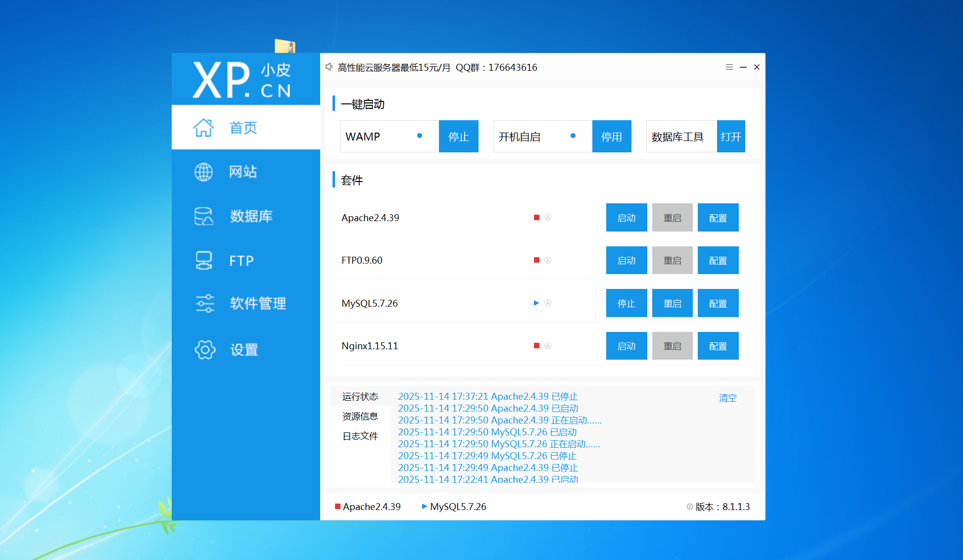Viewport: 963px width, 560px height.
Task: Toggle the WAMP blue status dot
Action: [420, 136]
